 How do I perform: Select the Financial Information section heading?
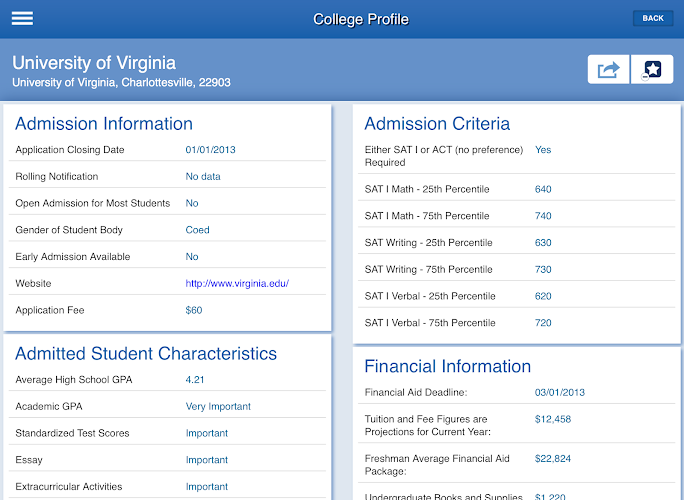[x=447, y=366]
